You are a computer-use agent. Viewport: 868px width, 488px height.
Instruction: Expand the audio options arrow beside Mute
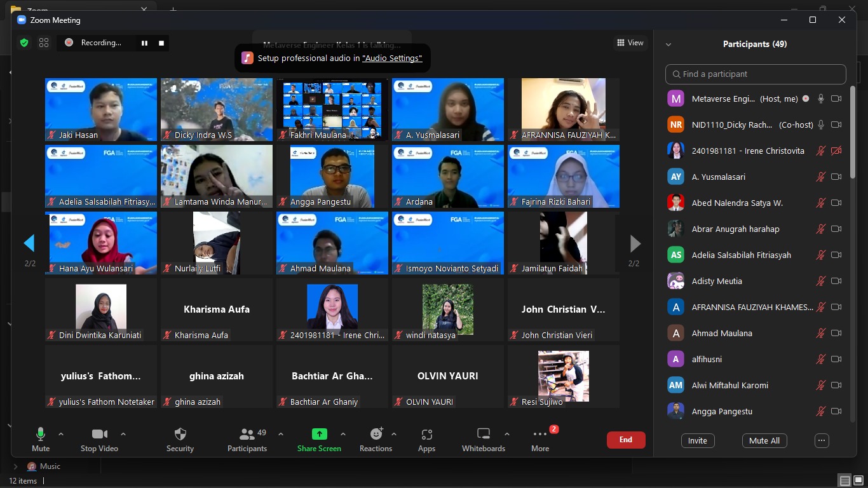pyautogui.click(x=61, y=434)
